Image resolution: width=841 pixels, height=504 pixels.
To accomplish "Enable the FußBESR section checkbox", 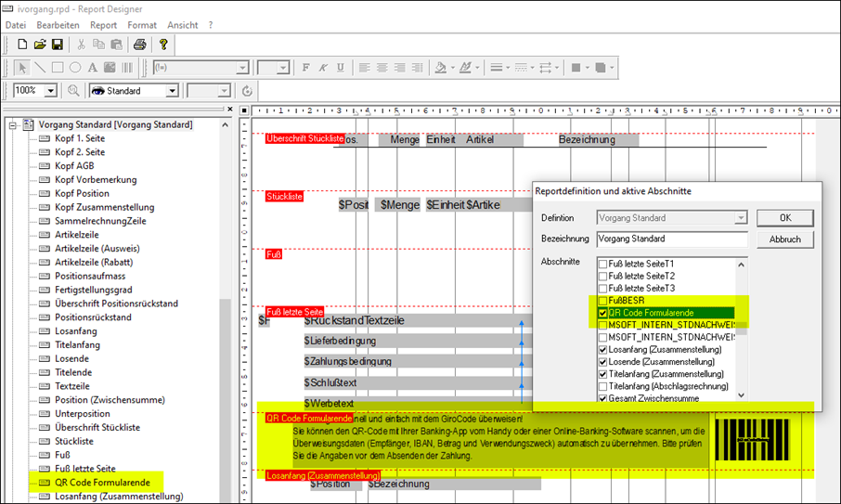I will point(602,301).
